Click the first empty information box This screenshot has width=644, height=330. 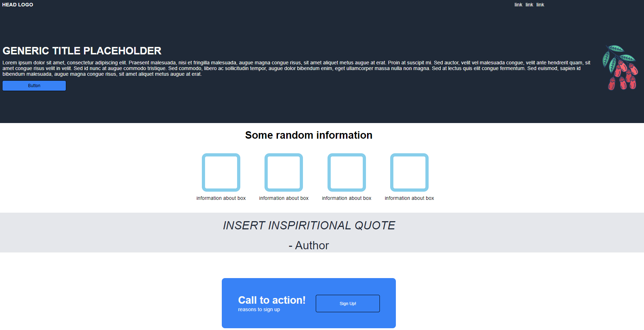point(221,172)
